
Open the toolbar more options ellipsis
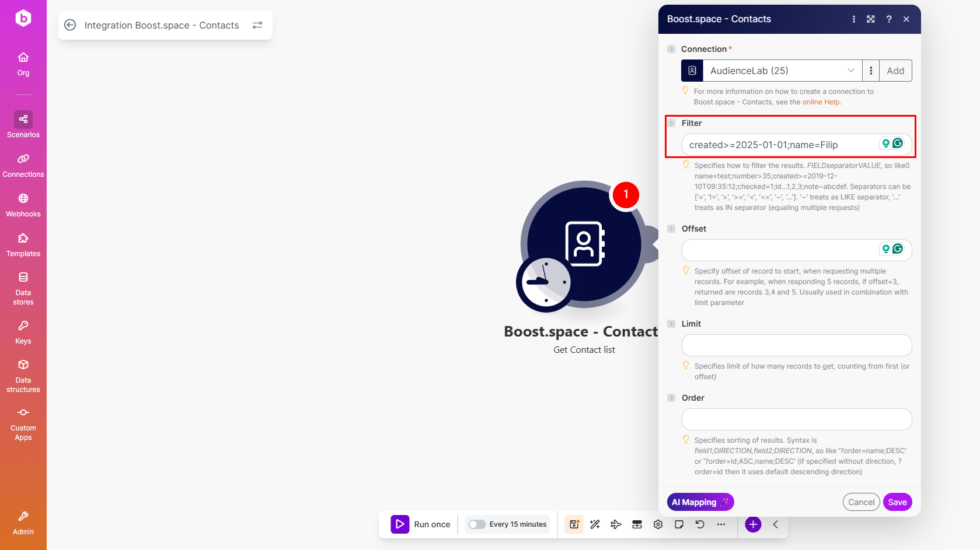[x=721, y=524]
